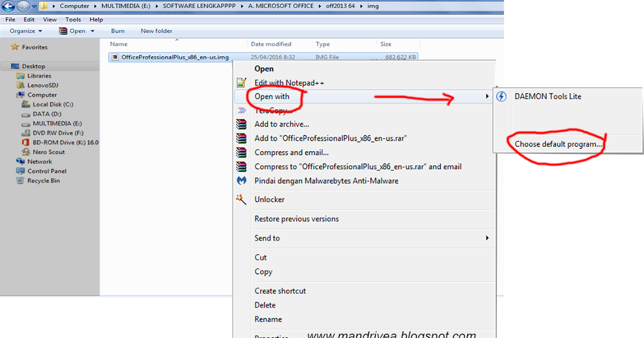Click the Computer icon in sidebar

tap(21, 95)
